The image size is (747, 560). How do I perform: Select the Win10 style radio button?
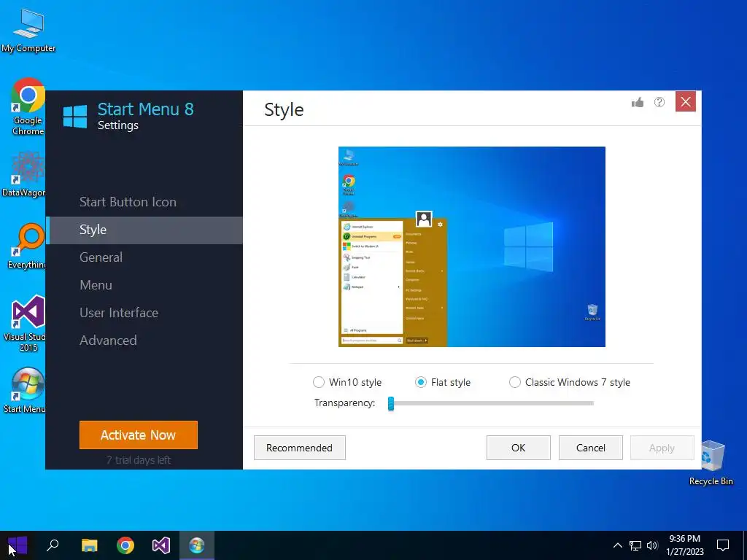point(318,382)
